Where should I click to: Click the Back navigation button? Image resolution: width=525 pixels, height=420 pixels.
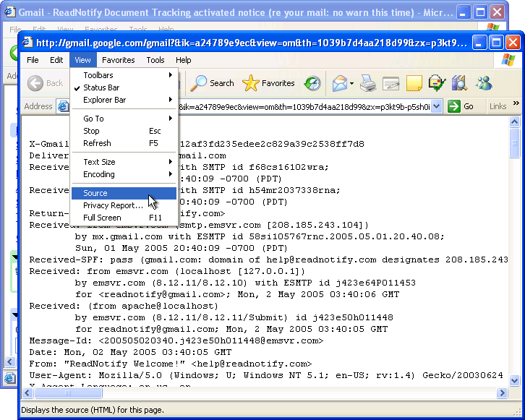46,83
